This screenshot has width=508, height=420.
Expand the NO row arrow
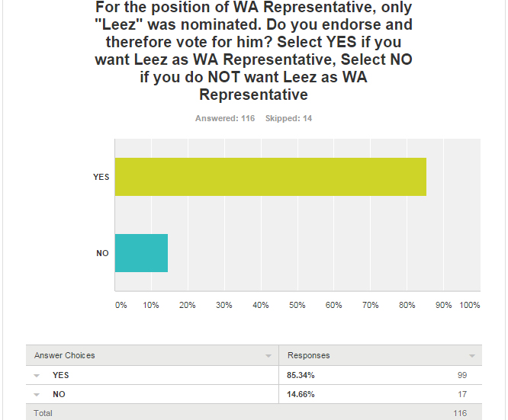pyautogui.click(x=37, y=395)
